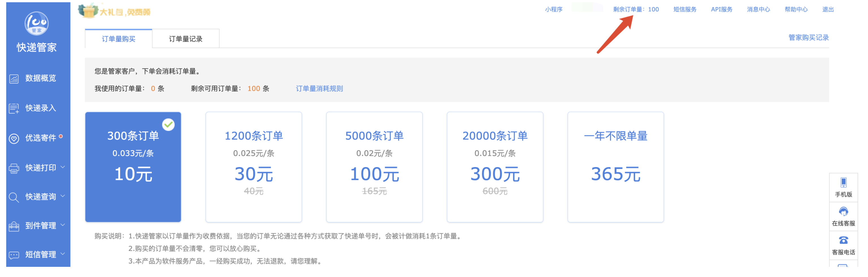Open 帮助中心 in top navigation

click(x=796, y=9)
